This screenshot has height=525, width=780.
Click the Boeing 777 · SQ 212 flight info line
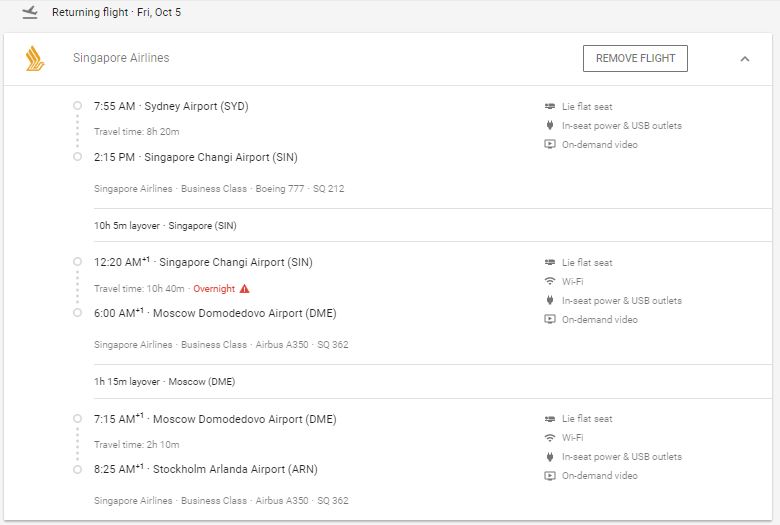(x=219, y=189)
